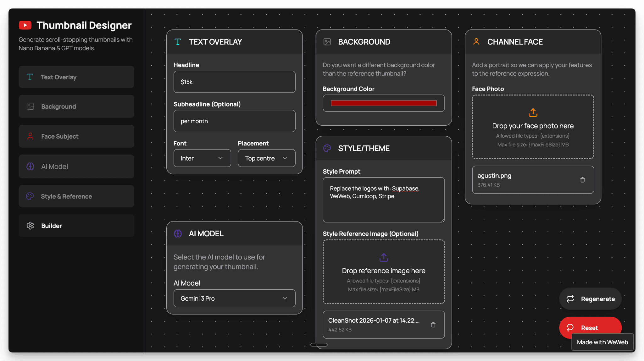Viewport: 644px width, 361px height.
Task: Open the AI Model dropdown showing Gemini 3 Pro
Action: click(234, 298)
